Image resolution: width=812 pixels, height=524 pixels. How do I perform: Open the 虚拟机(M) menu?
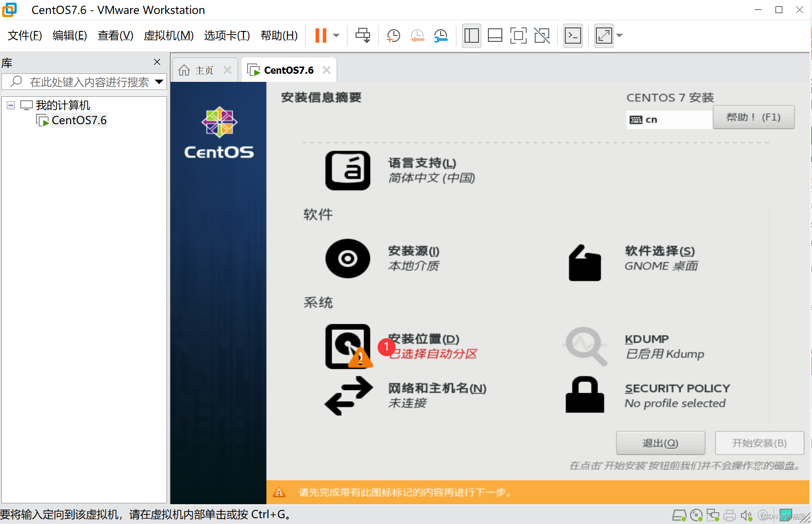tap(168, 36)
